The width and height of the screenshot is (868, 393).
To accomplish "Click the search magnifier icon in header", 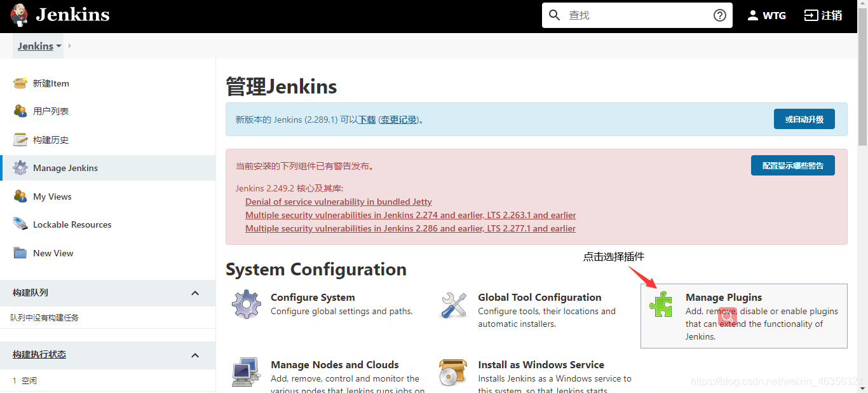I will [x=555, y=15].
